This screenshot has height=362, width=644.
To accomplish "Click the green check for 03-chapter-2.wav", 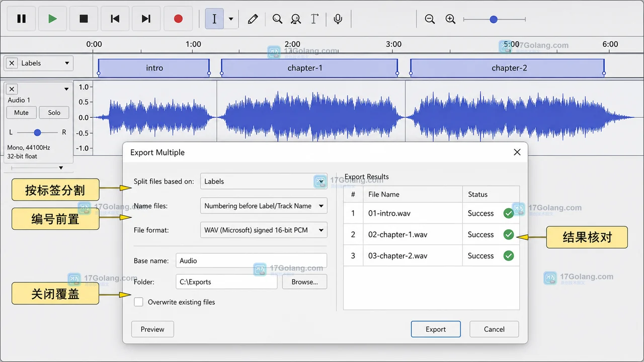I will (x=509, y=255).
